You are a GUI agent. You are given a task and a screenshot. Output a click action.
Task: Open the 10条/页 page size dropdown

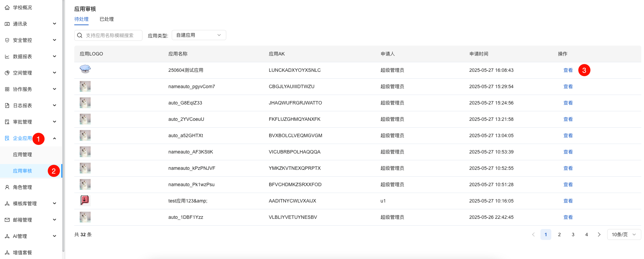[x=624, y=234]
